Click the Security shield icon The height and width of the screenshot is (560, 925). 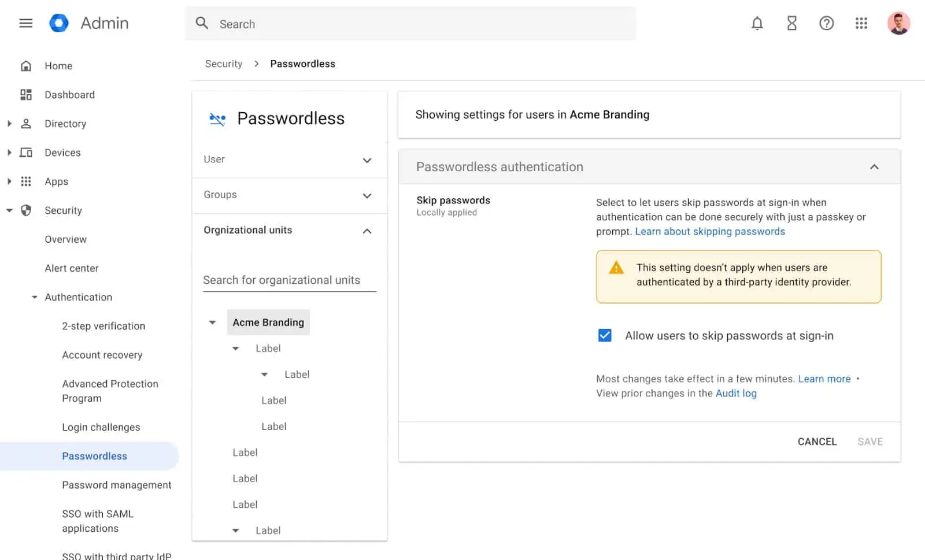26,210
